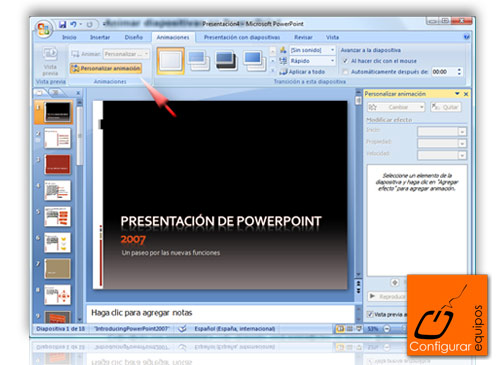This screenshot has width=500, height=365.
Task: Click Personalizar animación button
Action: click(106, 68)
